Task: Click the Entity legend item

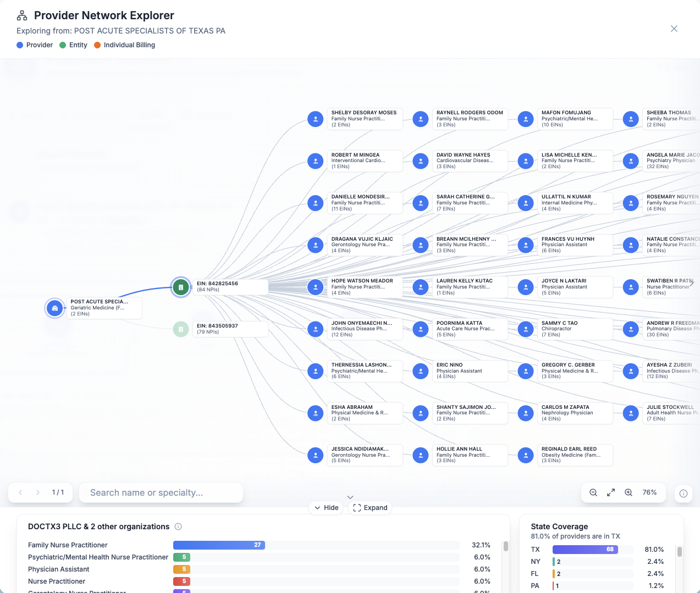Action: (x=73, y=45)
